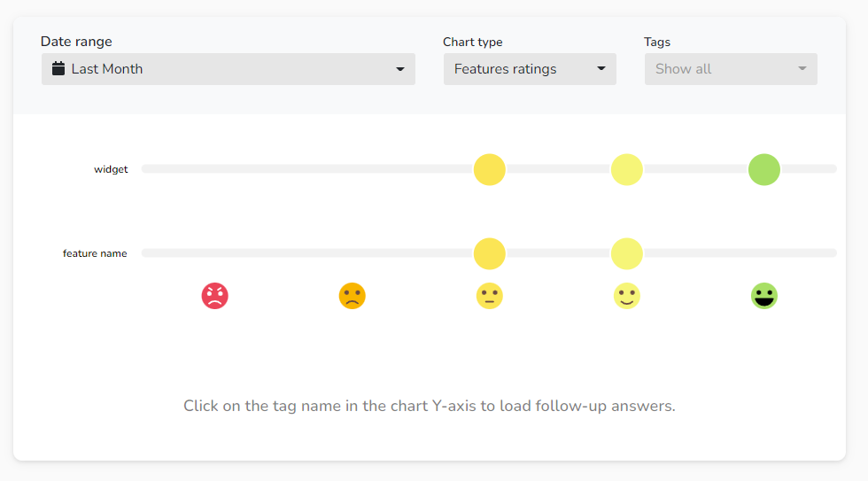This screenshot has height=481, width=868.
Task: Click widget row's light yellow dot
Action: [x=627, y=169]
